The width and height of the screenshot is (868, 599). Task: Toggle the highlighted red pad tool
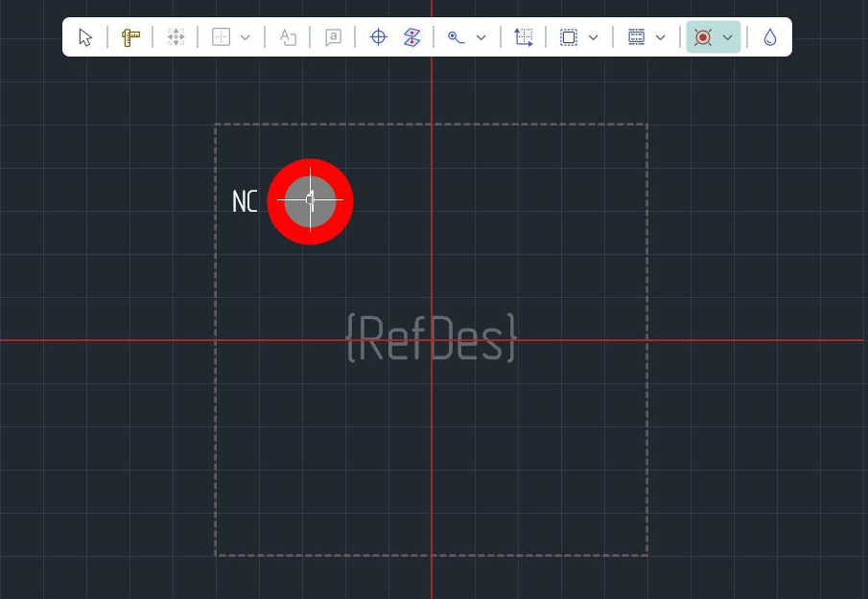pos(703,37)
